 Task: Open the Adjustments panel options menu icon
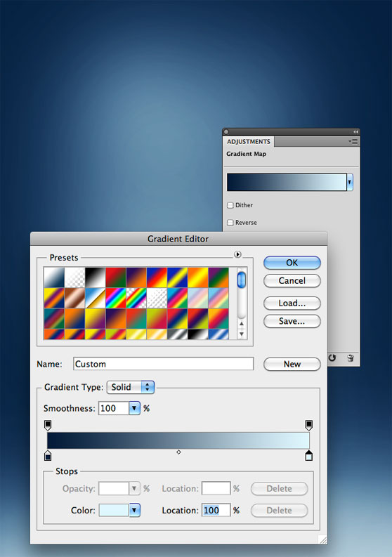(353, 141)
